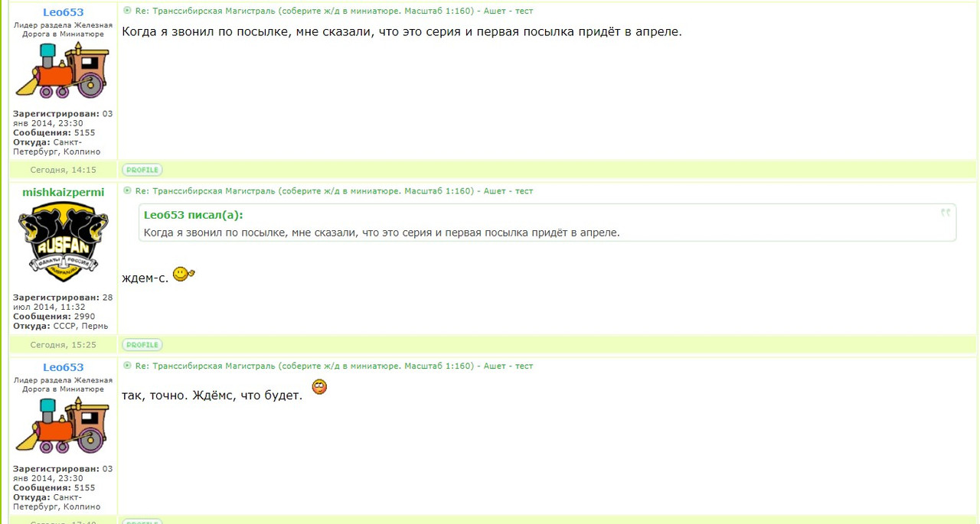
Task: Visit mishkaizpermi username link
Action: [x=64, y=192]
